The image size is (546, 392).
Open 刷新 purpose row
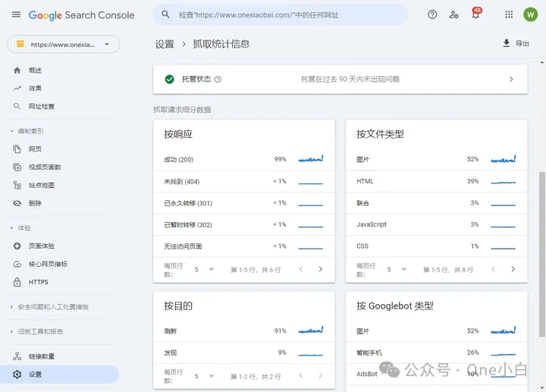pos(243,331)
